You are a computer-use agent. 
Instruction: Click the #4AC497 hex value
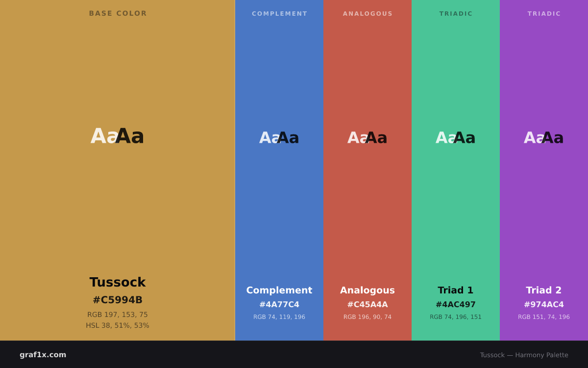(x=456, y=305)
